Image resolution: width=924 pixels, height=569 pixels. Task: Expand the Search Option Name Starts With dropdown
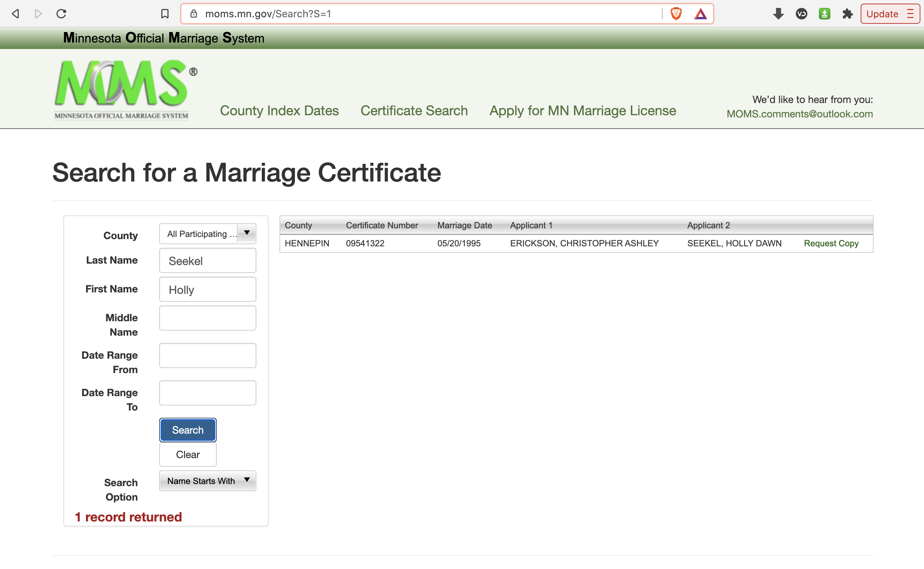click(x=208, y=480)
